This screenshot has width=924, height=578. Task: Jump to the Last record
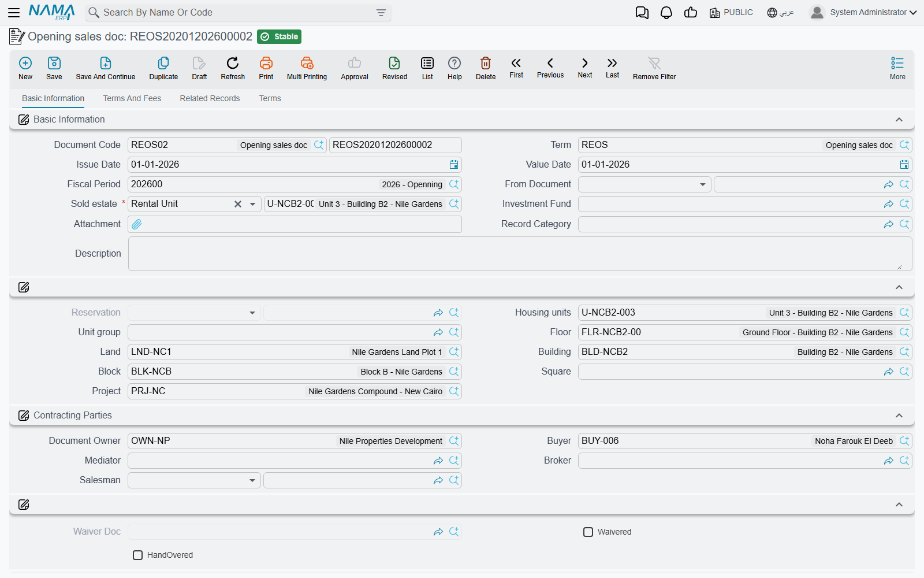tap(612, 68)
